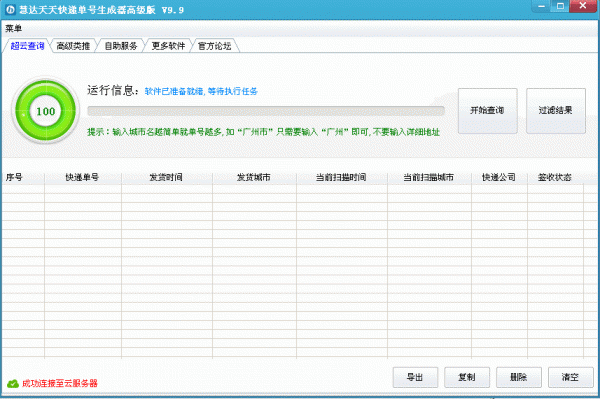Maximize the window
The height and width of the screenshot is (399, 600).
click(560, 6)
